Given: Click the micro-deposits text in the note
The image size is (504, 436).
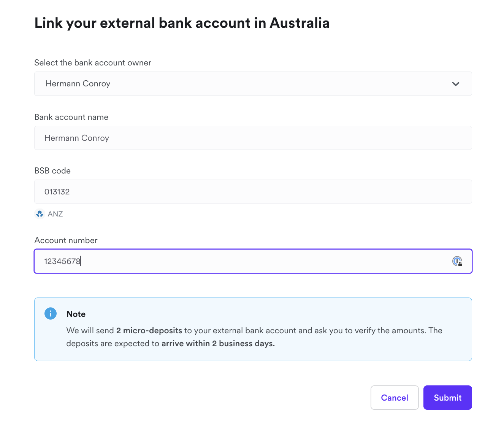Looking at the screenshot, I should 149,330.
